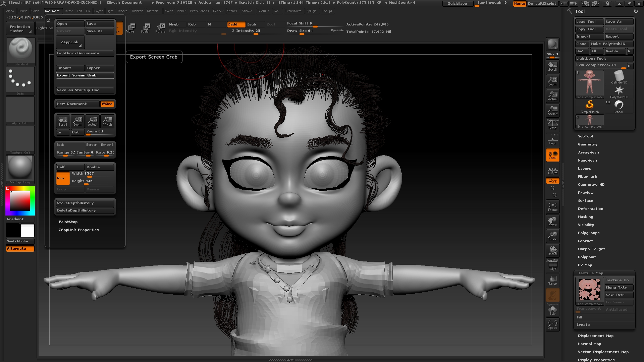Image resolution: width=644 pixels, height=362 pixels.
Task: Enable the Texture On toggle
Action: tap(619, 280)
